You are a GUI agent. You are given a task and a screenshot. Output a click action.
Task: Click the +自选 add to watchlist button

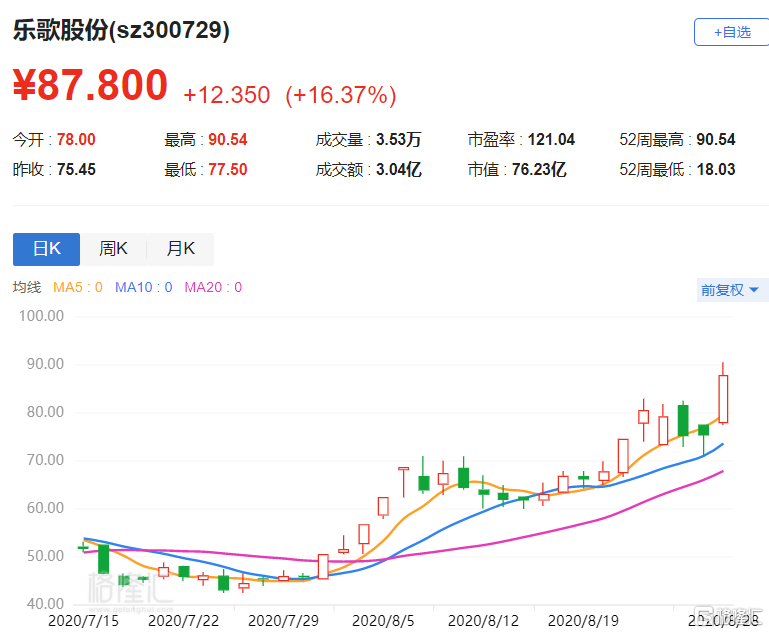[x=731, y=32]
